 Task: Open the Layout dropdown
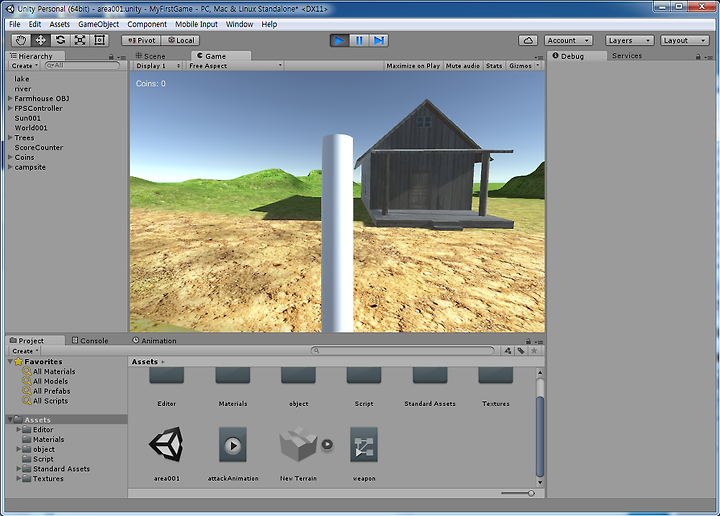685,40
